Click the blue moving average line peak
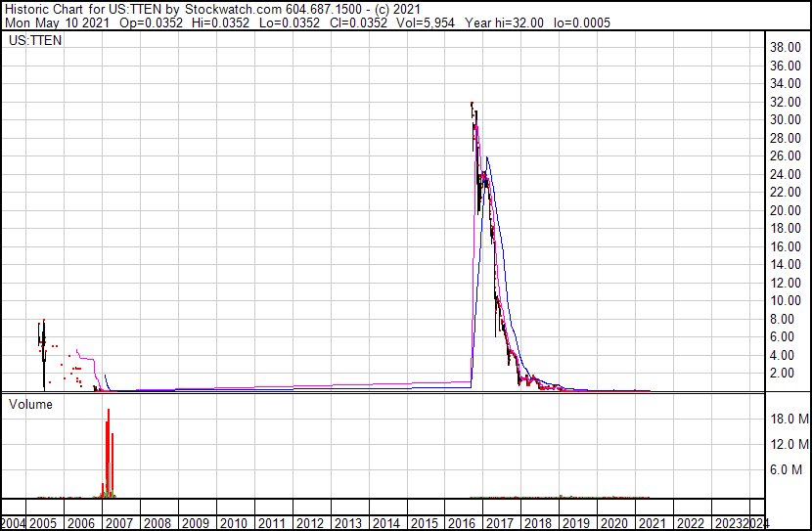The image size is (812, 531). point(487,158)
